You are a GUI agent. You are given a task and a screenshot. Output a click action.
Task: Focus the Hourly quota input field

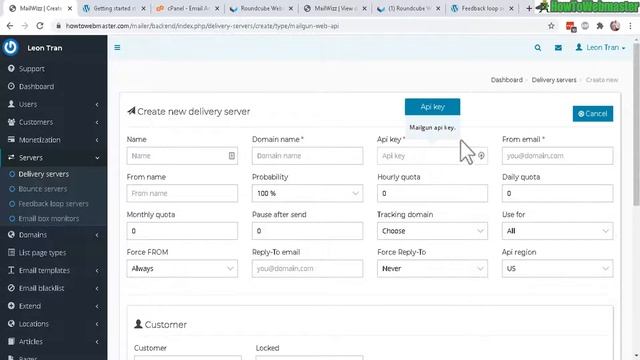[x=432, y=193]
